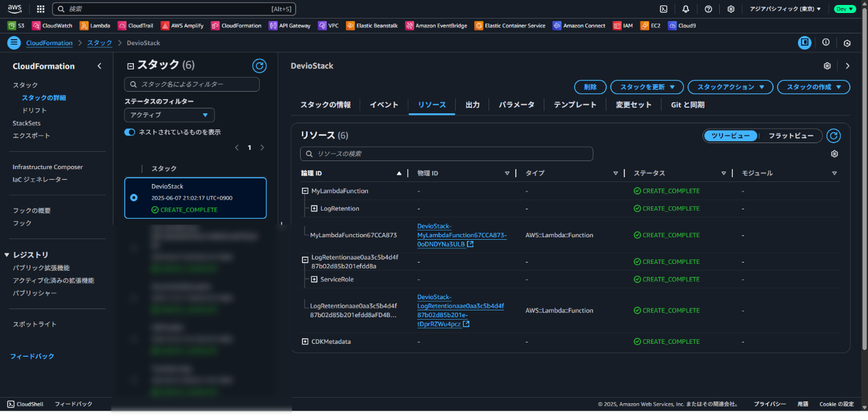
Task: Open the Outputs tab
Action: (x=472, y=105)
